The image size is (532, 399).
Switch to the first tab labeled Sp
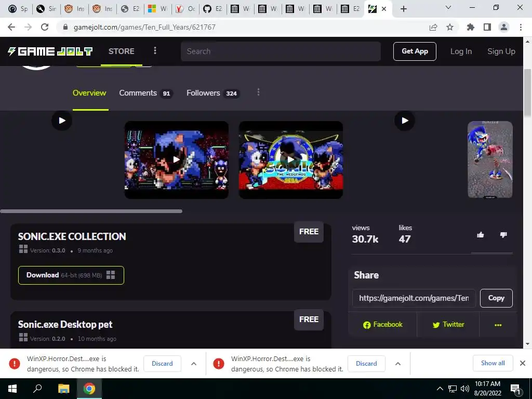18,9
